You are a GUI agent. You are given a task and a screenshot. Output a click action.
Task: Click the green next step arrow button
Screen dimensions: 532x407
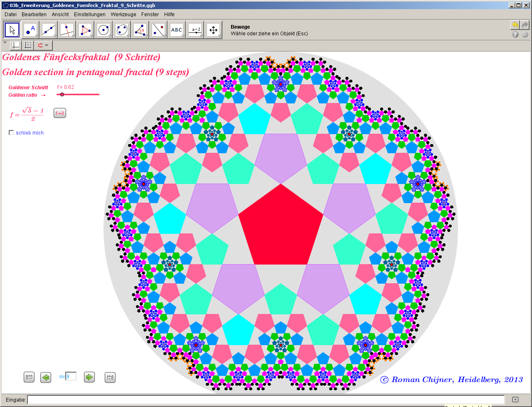pyautogui.click(x=89, y=377)
